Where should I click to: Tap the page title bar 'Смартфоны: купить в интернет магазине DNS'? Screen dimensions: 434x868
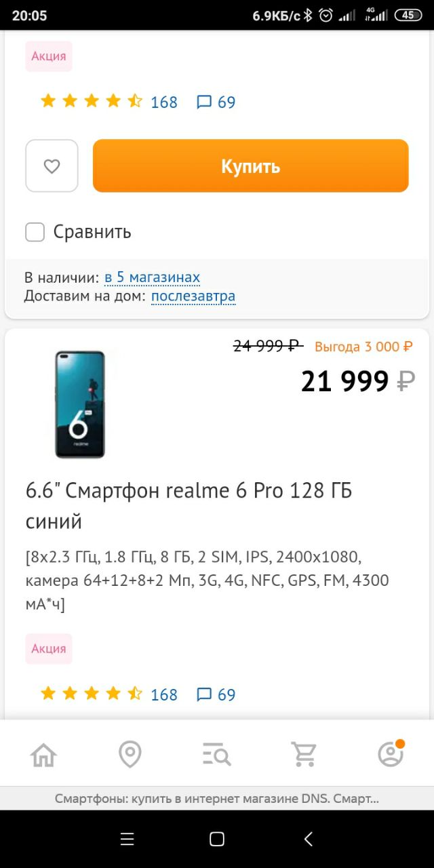(x=217, y=799)
